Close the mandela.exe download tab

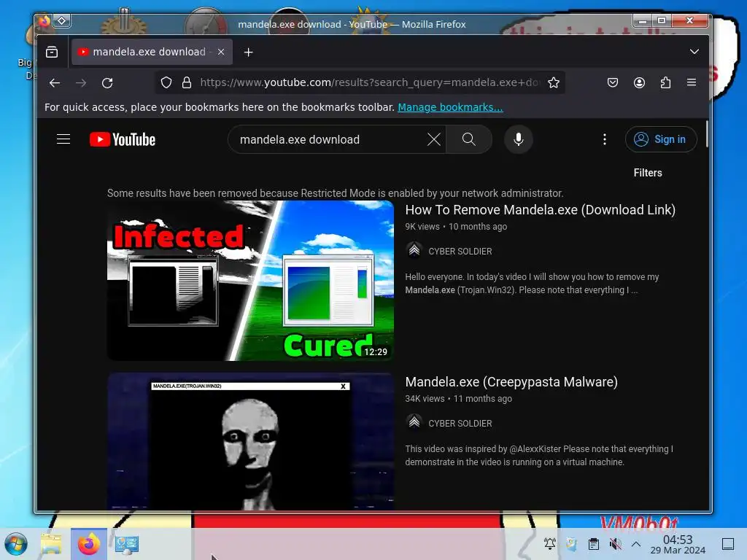point(220,52)
